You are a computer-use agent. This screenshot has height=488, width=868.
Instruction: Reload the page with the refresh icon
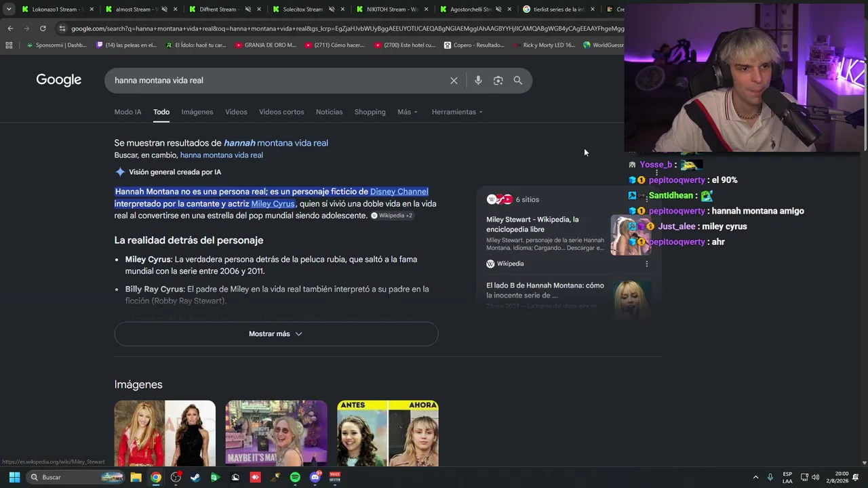click(43, 28)
